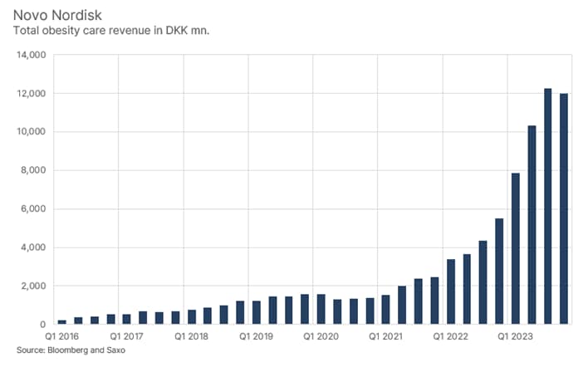Screen dimensions: 588x367
Task: Click the Q1 2018 bar
Action: click(x=192, y=316)
